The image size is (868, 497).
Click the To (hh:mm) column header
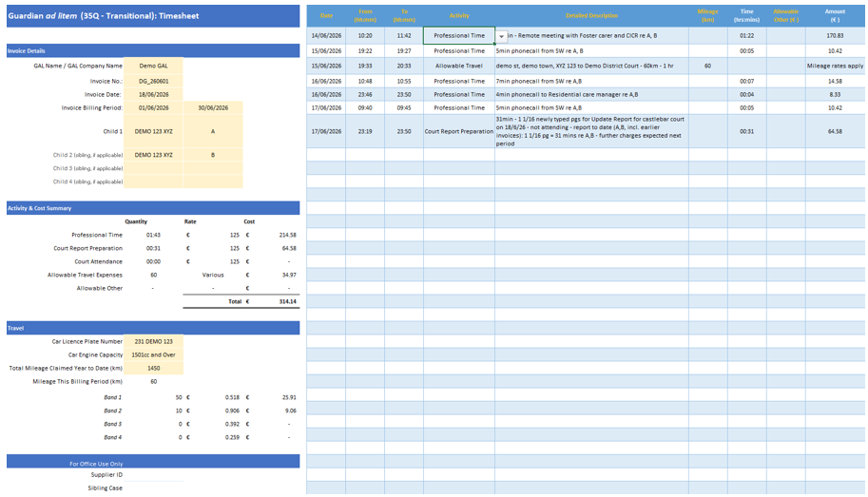point(404,15)
